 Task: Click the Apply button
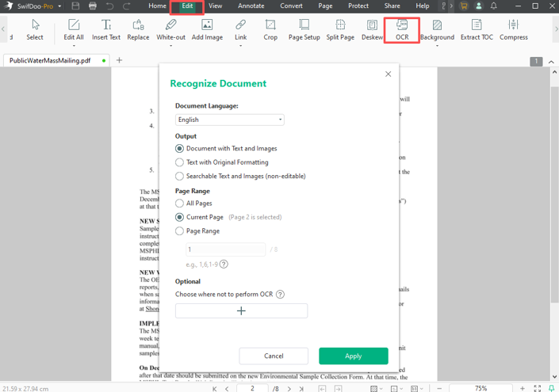click(353, 356)
